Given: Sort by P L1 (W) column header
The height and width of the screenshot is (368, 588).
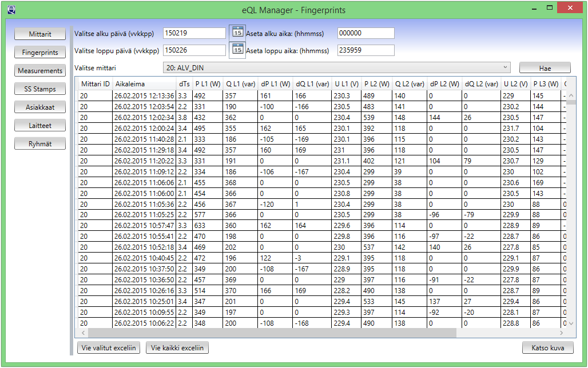Looking at the screenshot, I should [208, 84].
